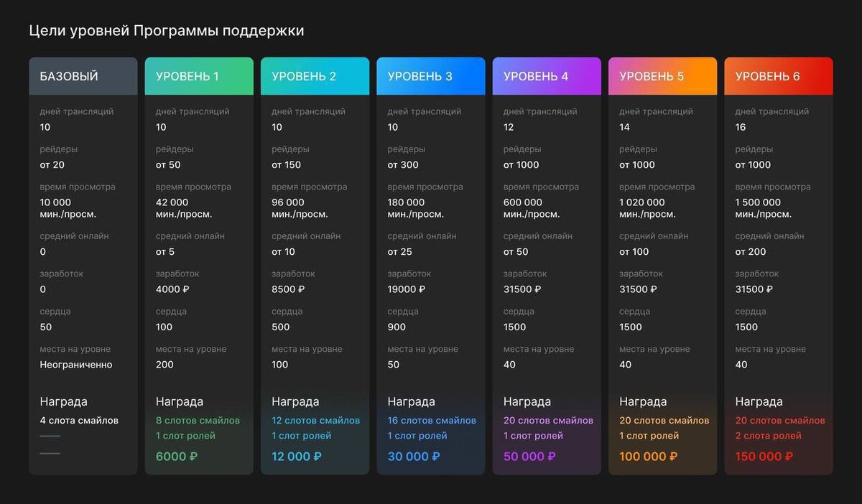Screen dimensions: 862x504
Task: Click average online 'от 5'
Action: pos(165,252)
